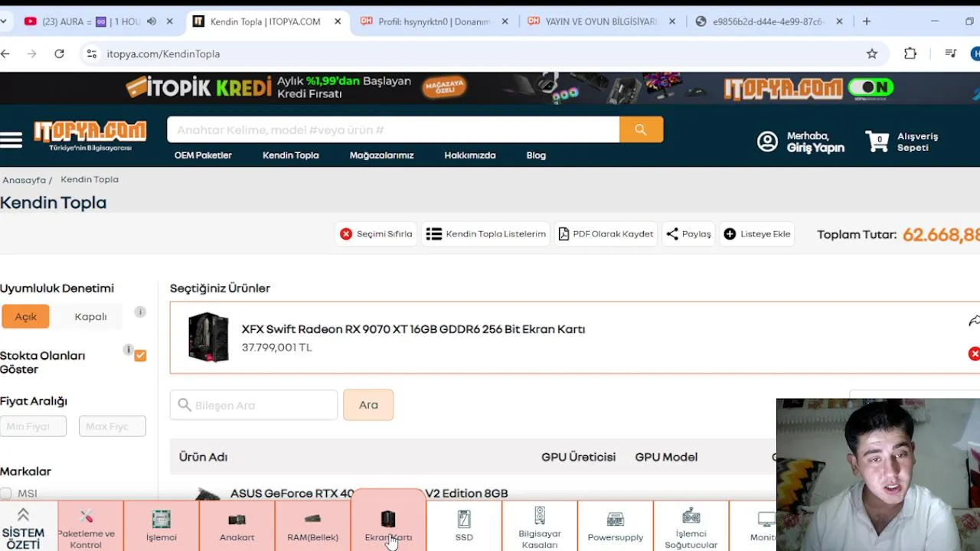This screenshot has width=980, height=551.
Task: Open Hakkımızda menu item
Action: click(470, 155)
